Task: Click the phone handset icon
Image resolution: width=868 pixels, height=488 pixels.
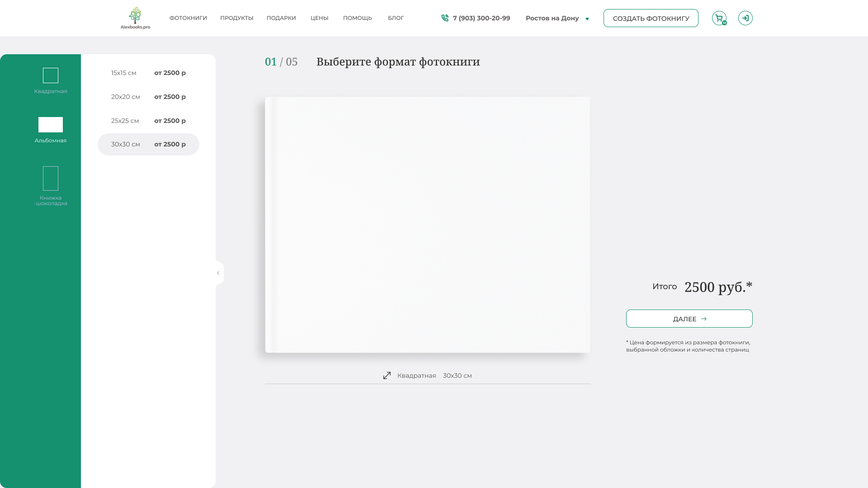Action: click(445, 18)
